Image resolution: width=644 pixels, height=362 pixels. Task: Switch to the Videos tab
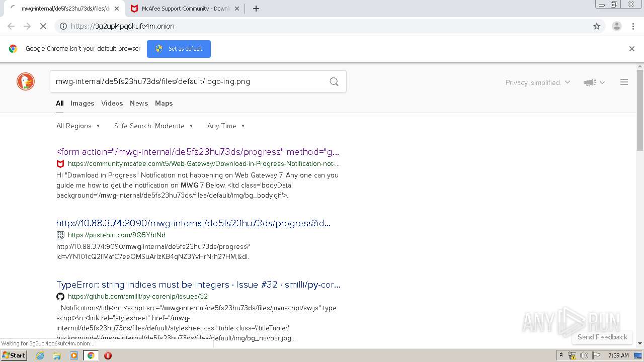[x=112, y=103]
